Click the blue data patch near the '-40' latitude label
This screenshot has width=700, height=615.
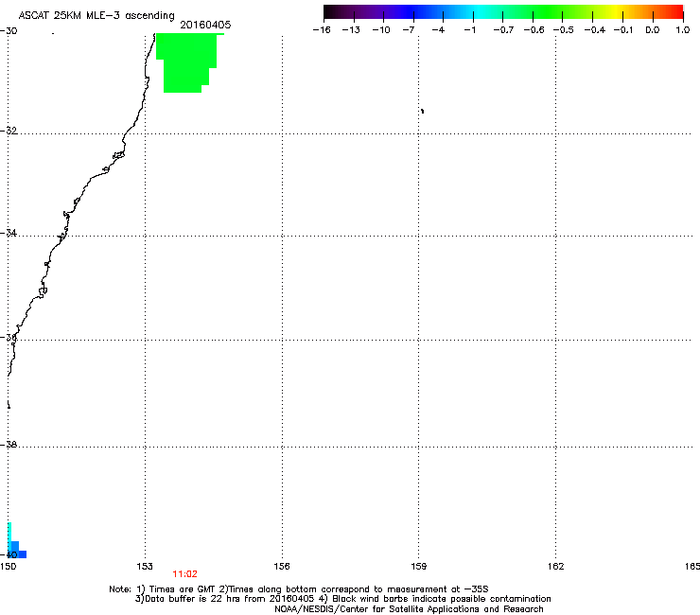click(17, 551)
